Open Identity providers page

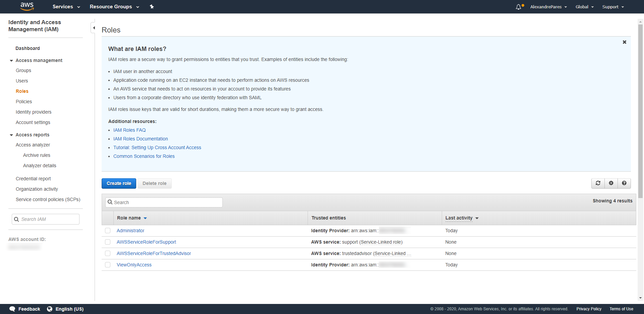click(34, 112)
